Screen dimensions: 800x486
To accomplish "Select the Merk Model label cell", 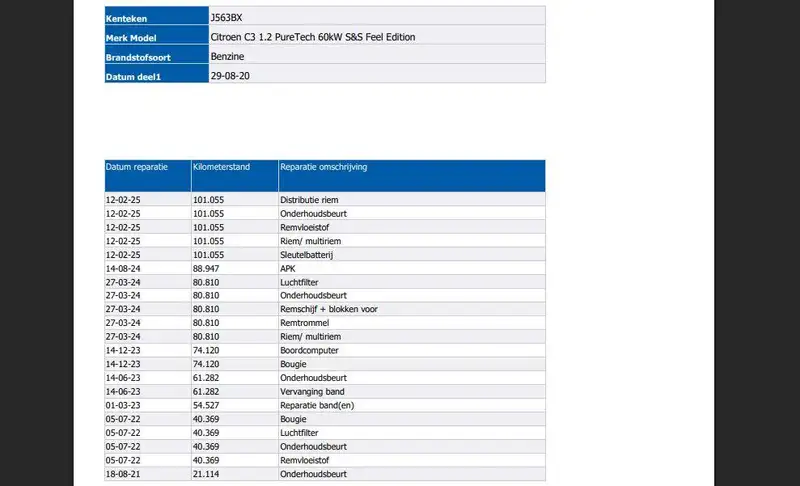I will [x=132, y=37].
